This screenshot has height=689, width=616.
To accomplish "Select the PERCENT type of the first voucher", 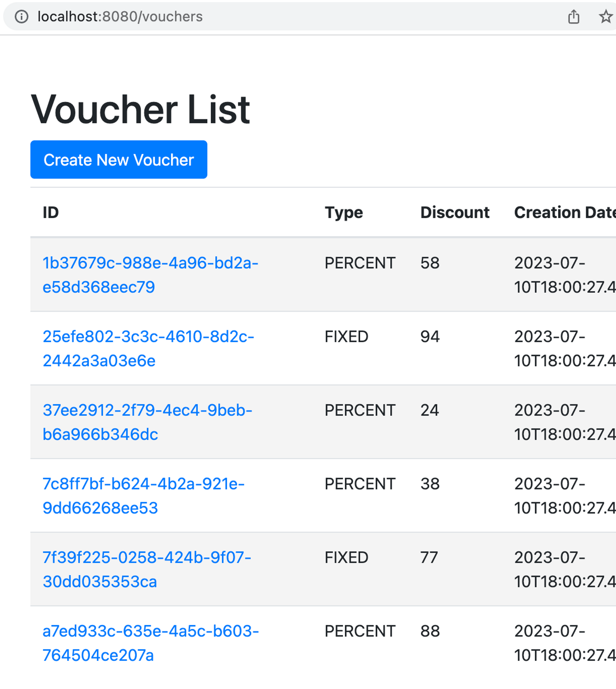I will coord(360,263).
